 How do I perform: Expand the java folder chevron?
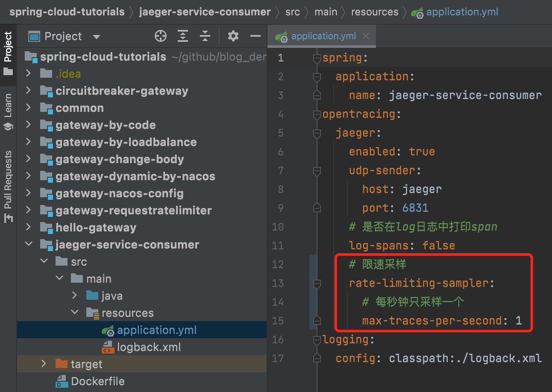[x=75, y=295]
